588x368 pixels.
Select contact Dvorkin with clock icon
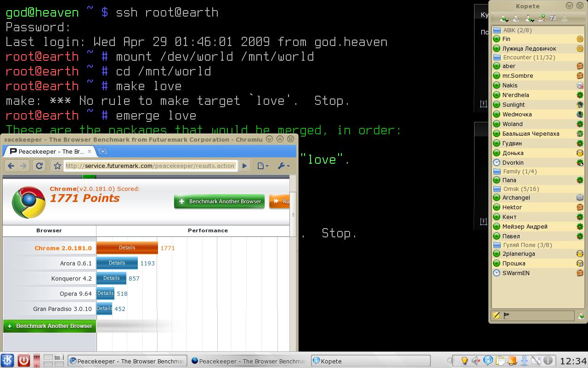coord(538,162)
